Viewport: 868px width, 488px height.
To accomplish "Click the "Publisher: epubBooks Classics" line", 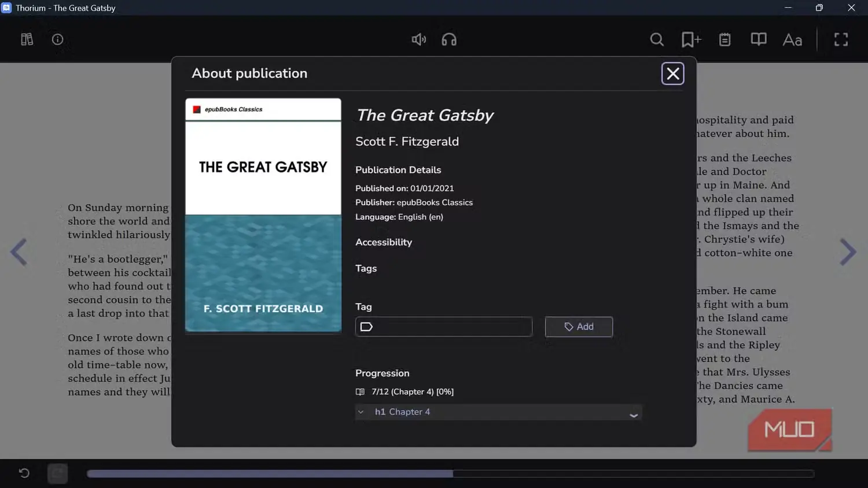I will [x=414, y=202].
